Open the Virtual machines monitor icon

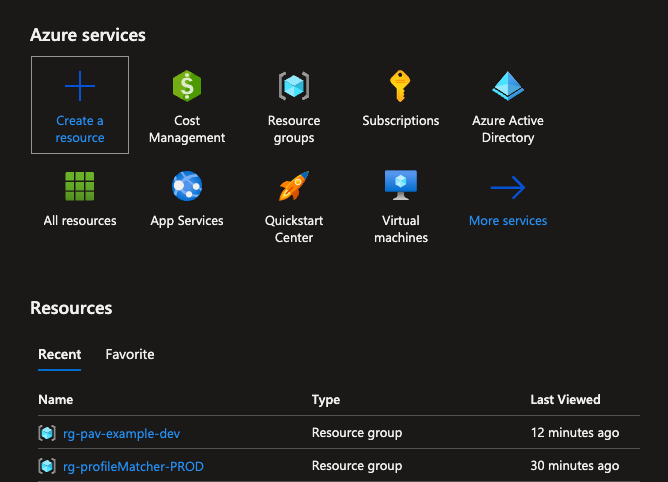click(x=401, y=185)
